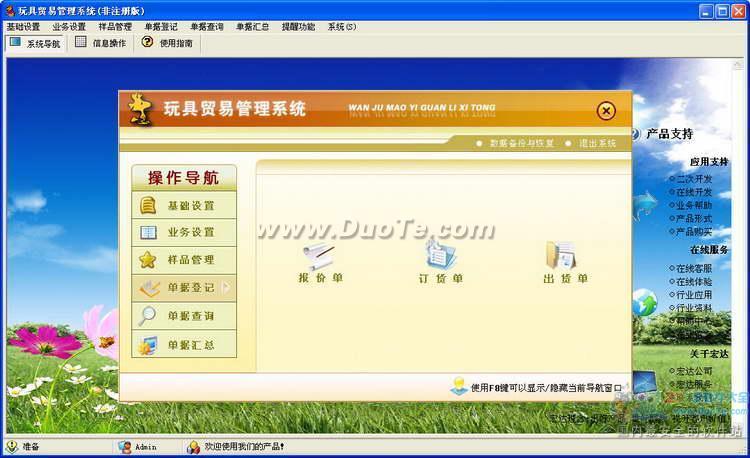Select 单据汇总 in the navigation sidebar
Screen dimensions: 750x458
coord(185,345)
